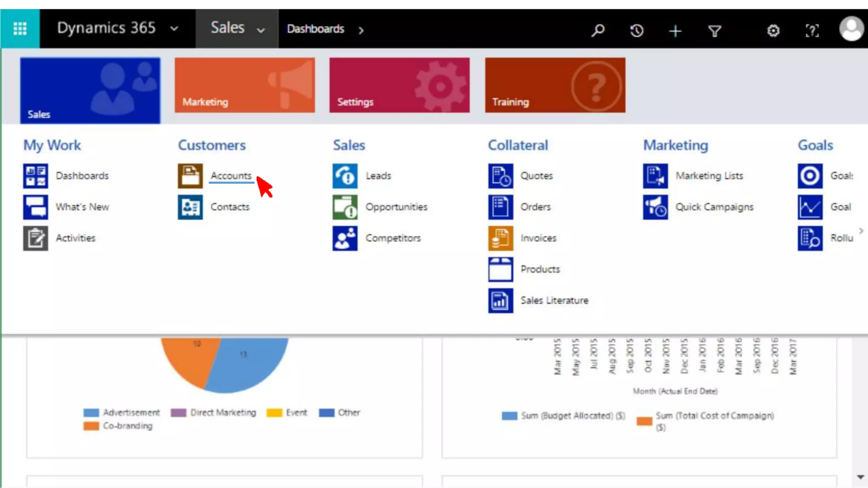The height and width of the screenshot is (488, 868).
Task: Click the Leads icon
Action: [x=345, y=176]
